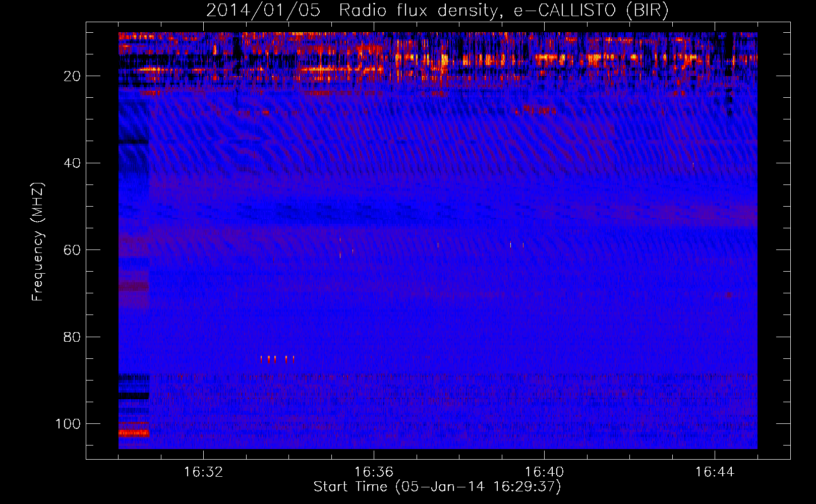This screenshot has width=816, height=504.
Task: Click the 16:44 time tick label
Action: [x=715, y=472]
